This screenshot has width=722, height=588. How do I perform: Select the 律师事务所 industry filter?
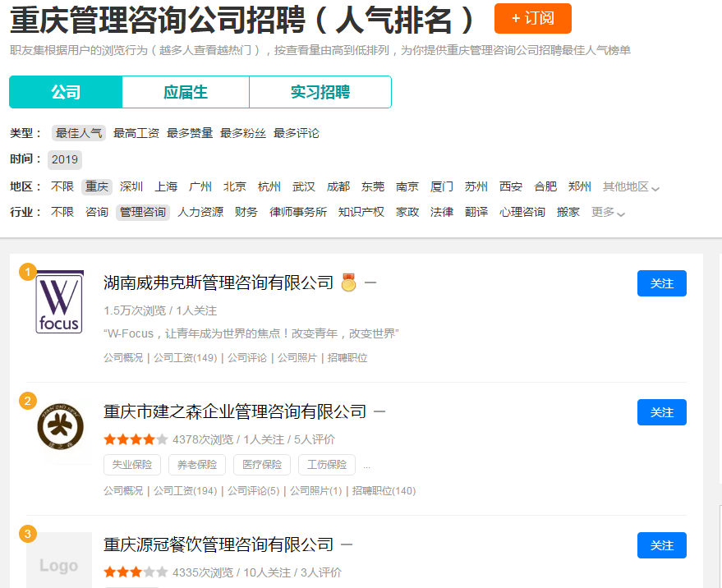(x=298, y=212)
